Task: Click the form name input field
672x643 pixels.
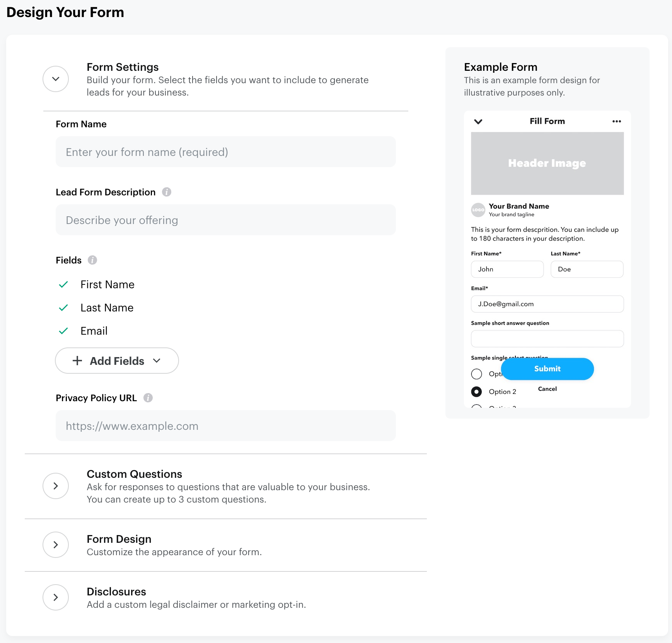Action: point(225,152)
